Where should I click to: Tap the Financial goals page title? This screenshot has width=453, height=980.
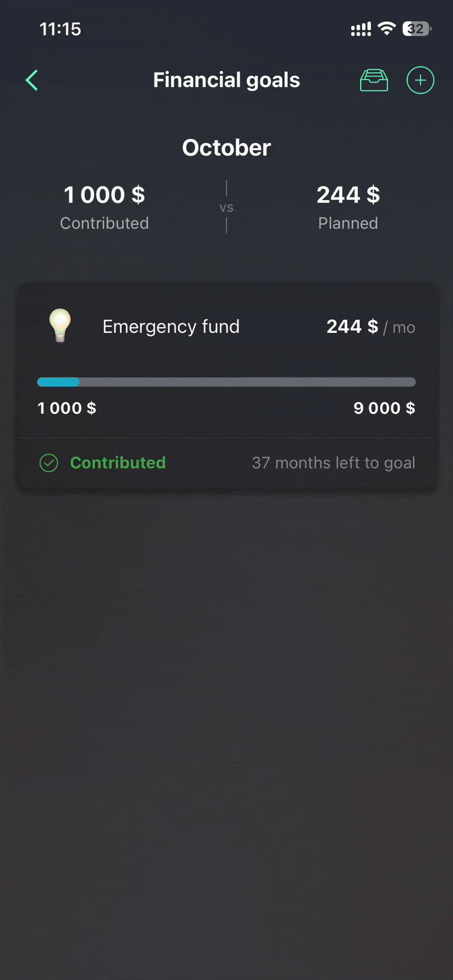click(226, 80)
